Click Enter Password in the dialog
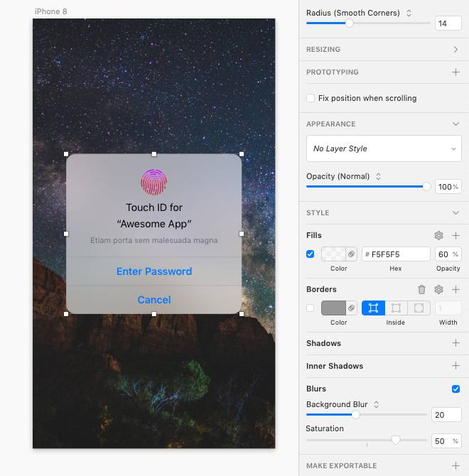 pos(154,271)
